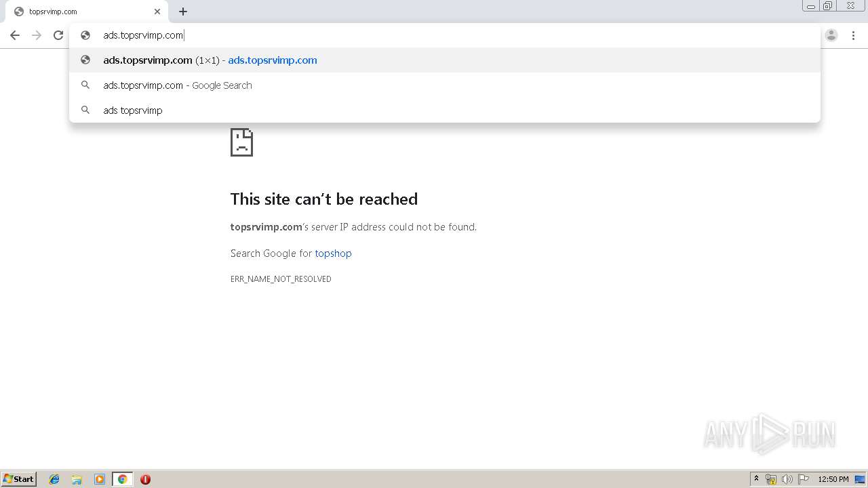Viewport: 868px width, 488px height.
Task: Open the Windows Start menu
Action: pyautogui.click(x=19, y=479)
